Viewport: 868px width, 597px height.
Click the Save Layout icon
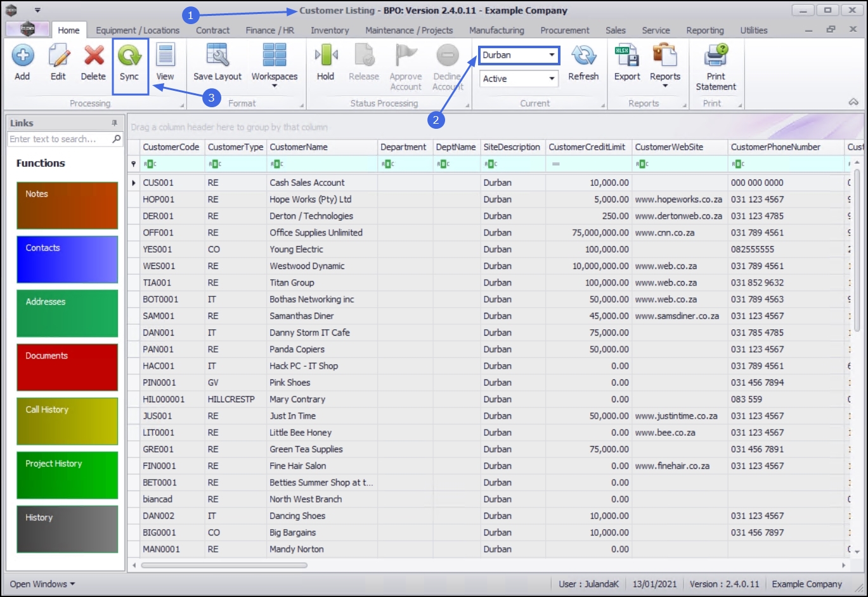[x=217, y=56]
